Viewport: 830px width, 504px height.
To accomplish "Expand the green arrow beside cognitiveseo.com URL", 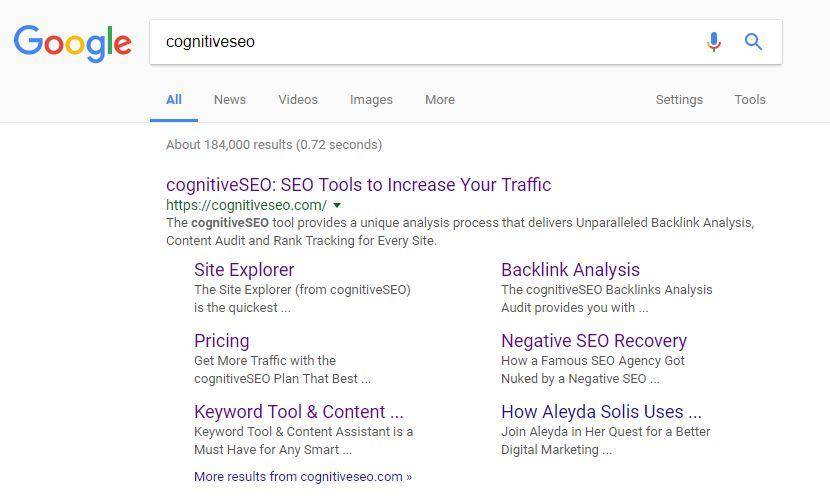I will pyautogui.click(x=337, y=205).
